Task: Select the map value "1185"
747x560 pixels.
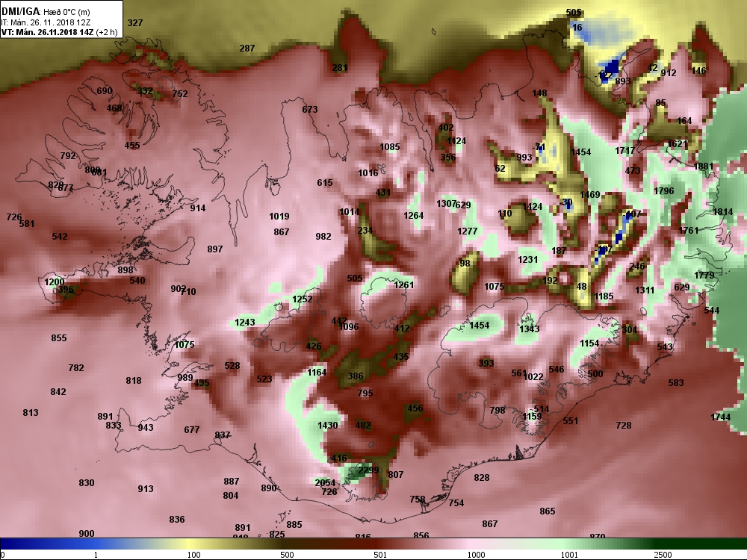Action: tap(604, 296)
